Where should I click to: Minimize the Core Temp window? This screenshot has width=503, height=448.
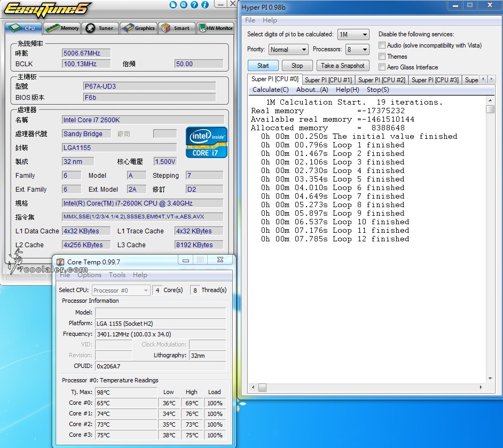(186, 260)
